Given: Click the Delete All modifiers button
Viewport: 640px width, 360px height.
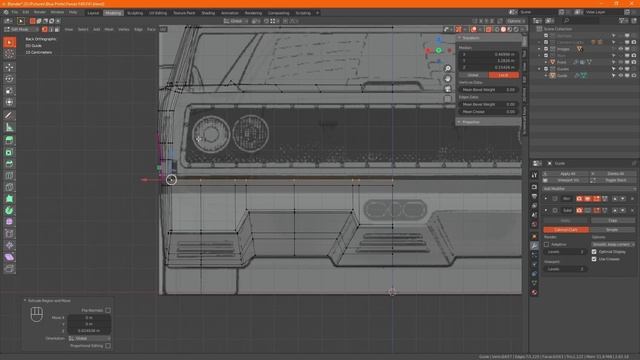Looking at the screenshot, I should tap(613, 174).
